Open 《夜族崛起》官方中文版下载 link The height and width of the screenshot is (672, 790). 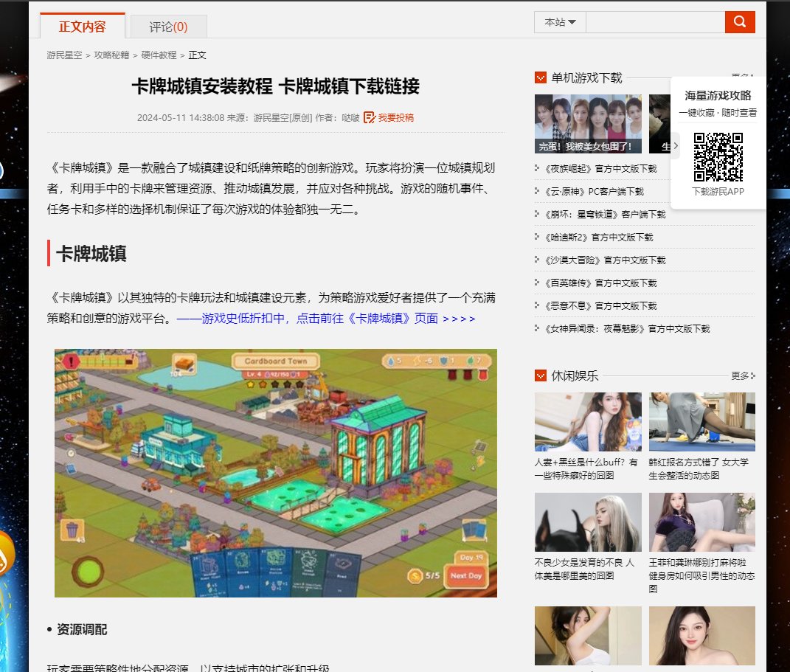(x=600, y=169)
